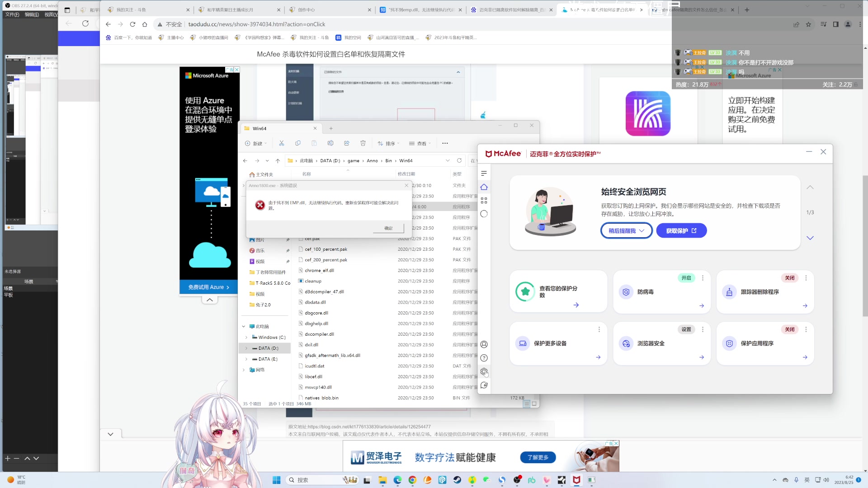Open McAfee settings gear in sidebar

[484, 372]
